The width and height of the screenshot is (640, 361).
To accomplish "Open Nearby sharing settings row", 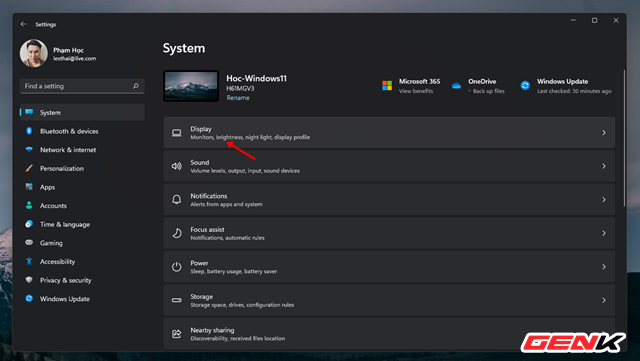I will coord(389,333).
